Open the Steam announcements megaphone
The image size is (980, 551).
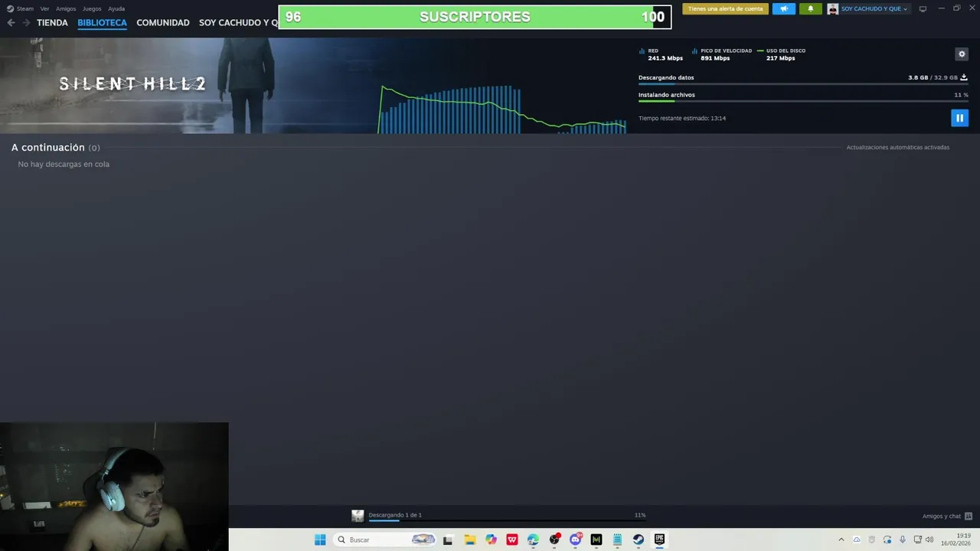784,9
